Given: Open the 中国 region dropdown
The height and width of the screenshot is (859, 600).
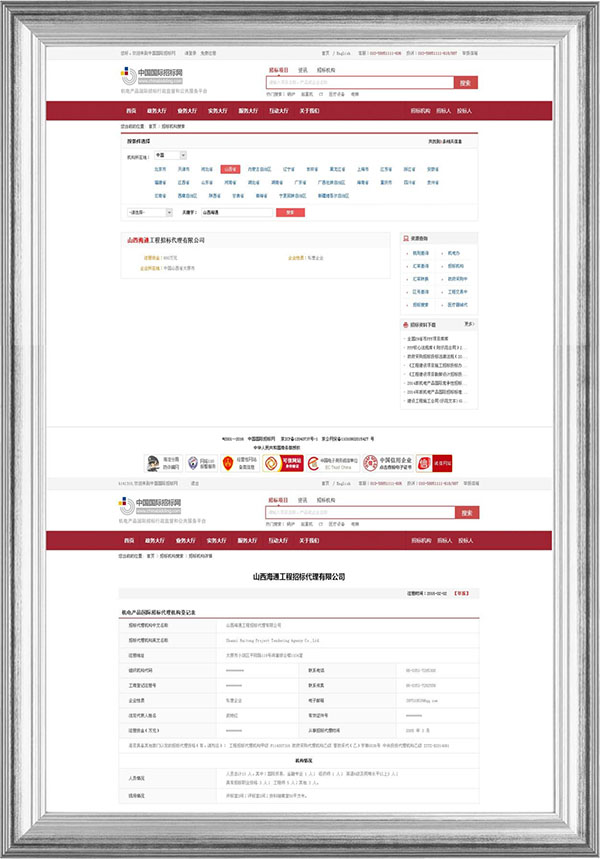Looking at the screenshot, I should (170, 155).
